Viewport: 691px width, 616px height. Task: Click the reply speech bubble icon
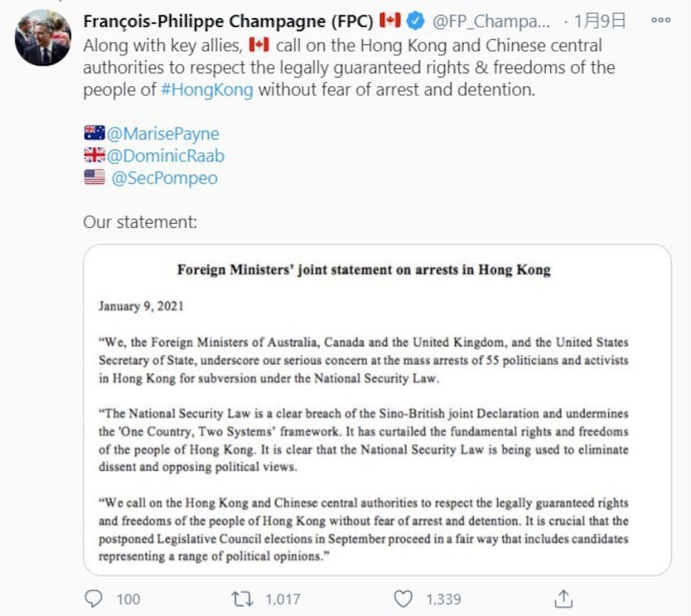pos(94,598)
